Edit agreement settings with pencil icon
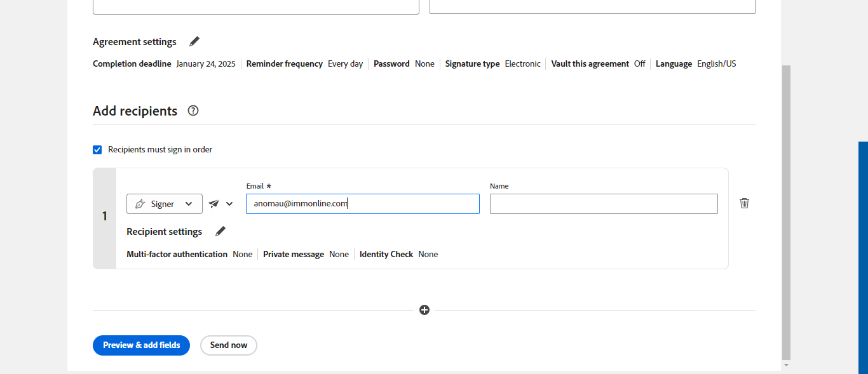Screen dimensions: 868x374 (x=194, y=41)
